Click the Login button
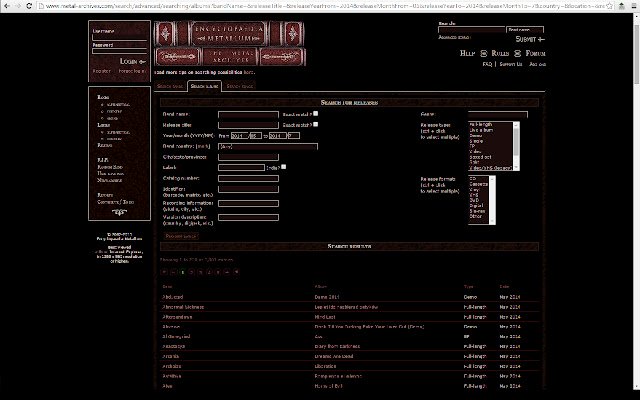The image size is (640, 400). (x=132, y=61)
